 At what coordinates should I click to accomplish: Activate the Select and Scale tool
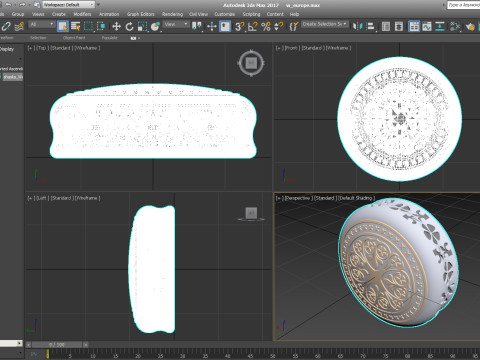pyautogui.click(x=142, y=26)
